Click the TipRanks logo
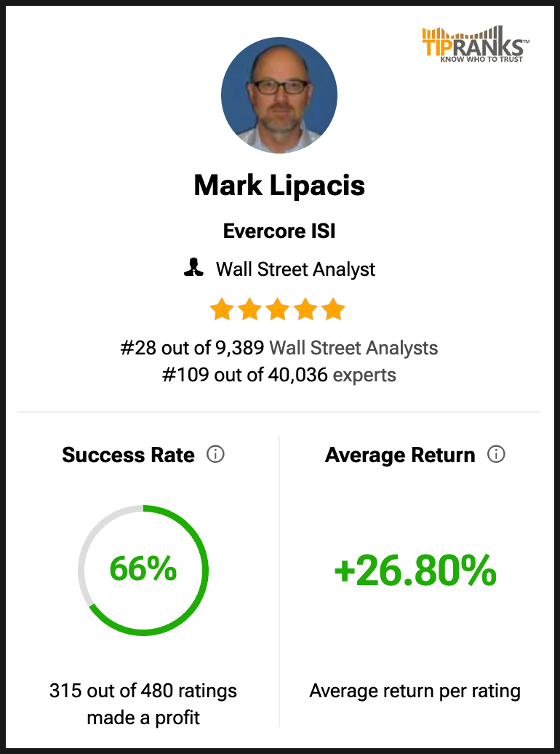560x754 pixels. tap(476, 44)
